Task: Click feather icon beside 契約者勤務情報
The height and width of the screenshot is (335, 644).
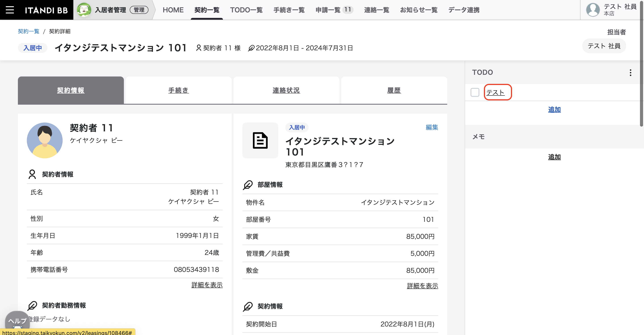Action: pos(32,305)
